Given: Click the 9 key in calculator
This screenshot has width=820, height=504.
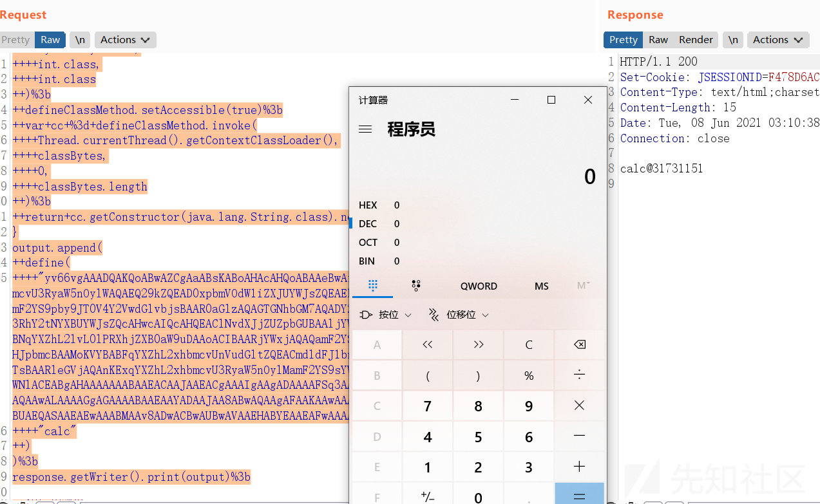Looking at the screenshot, I should (x=529, y=406).
